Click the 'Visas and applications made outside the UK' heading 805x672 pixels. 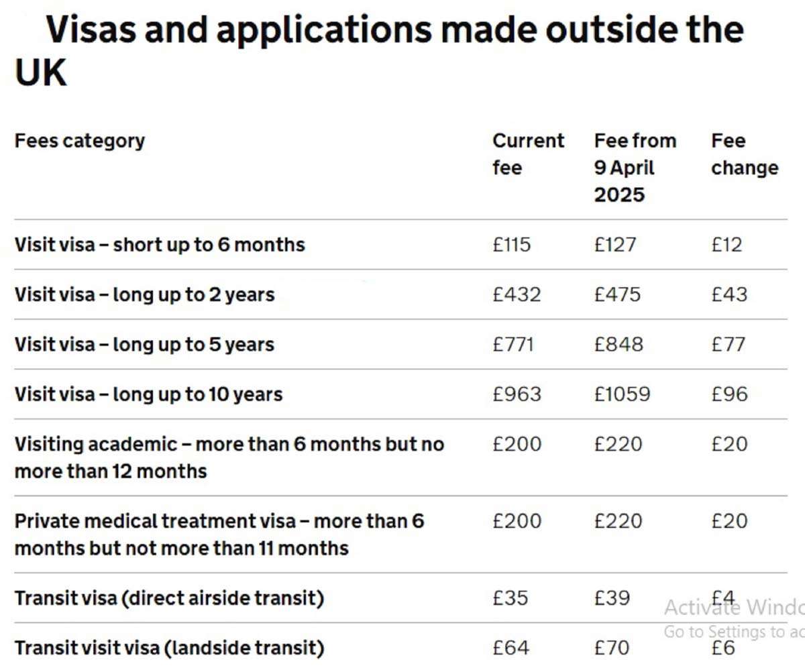[379, 50]
